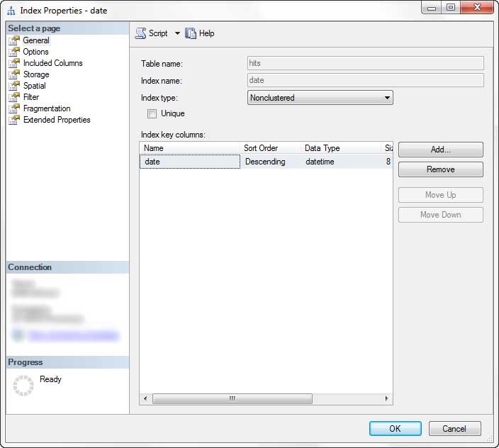
Task: Change Sort Order cell showing Descending
Action: pos(271,162)
